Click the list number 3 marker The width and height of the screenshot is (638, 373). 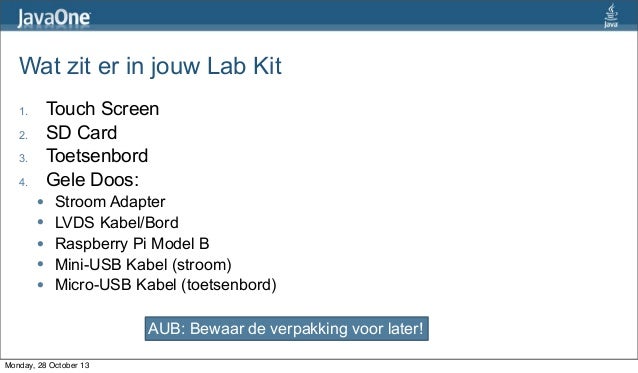(x=23, y=158)
